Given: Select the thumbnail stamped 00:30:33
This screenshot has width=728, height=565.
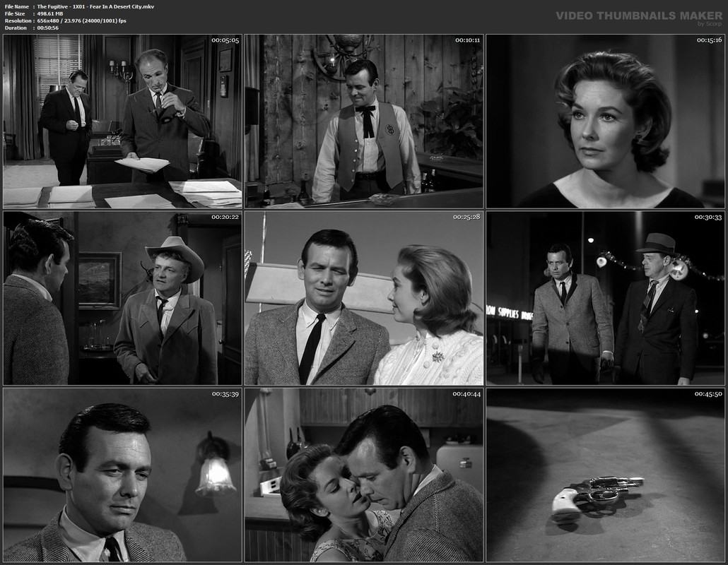Looking at the screenshot, I should tap(606, 298).
